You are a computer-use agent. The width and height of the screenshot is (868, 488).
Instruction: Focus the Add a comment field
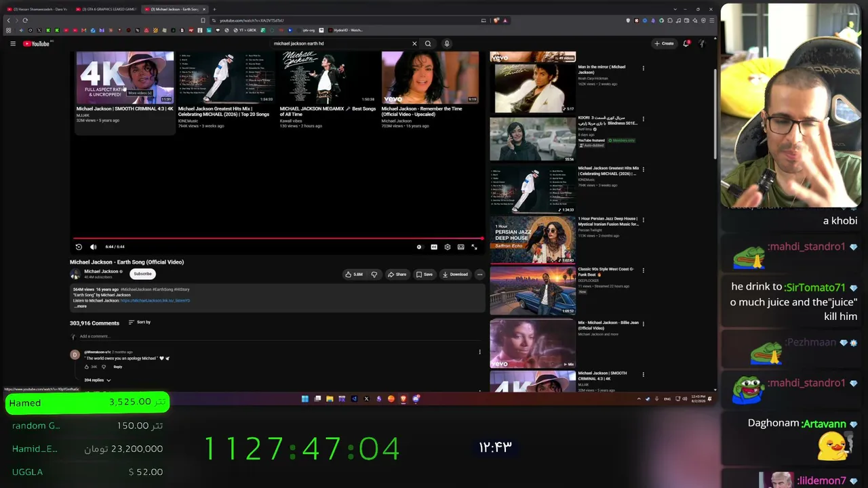click(278, 336)
